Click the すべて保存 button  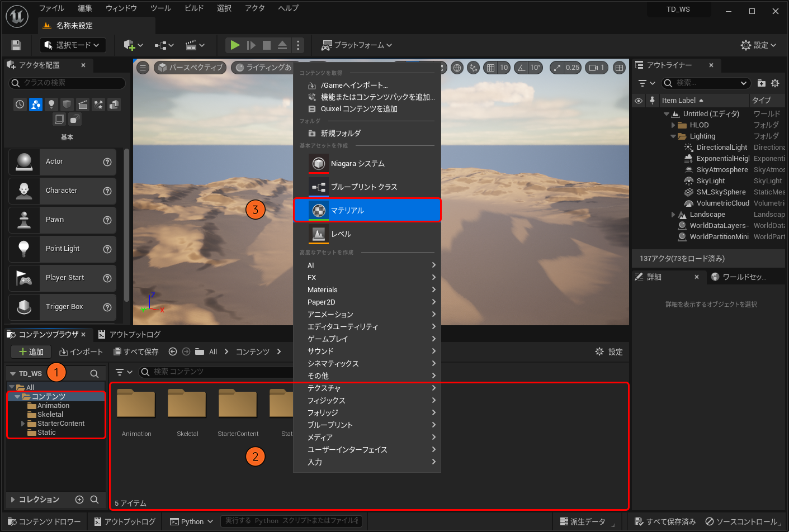click(136, 352)
